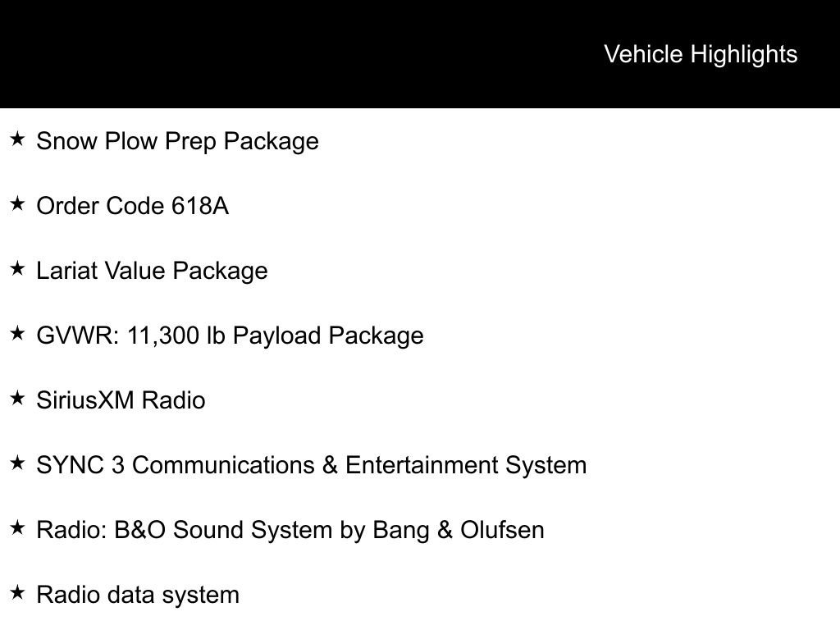840x630 pixels.
Task: Select the Lariat Value Package entry
Action: click(152, 271)
